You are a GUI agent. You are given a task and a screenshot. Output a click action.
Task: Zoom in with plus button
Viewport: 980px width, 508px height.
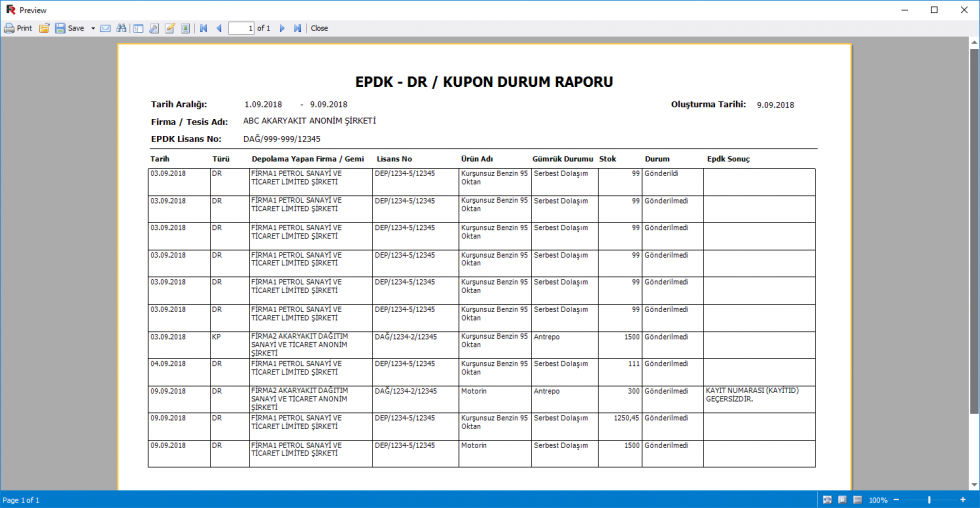click(x=965, y=499)
